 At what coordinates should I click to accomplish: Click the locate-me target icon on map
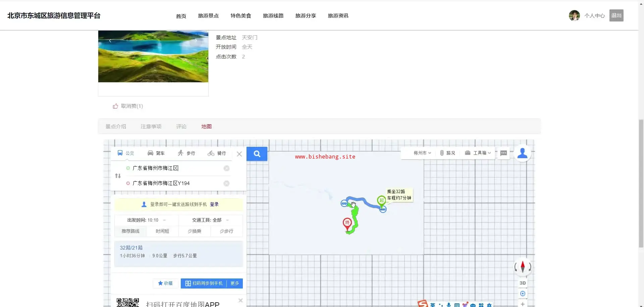point(523,294)
